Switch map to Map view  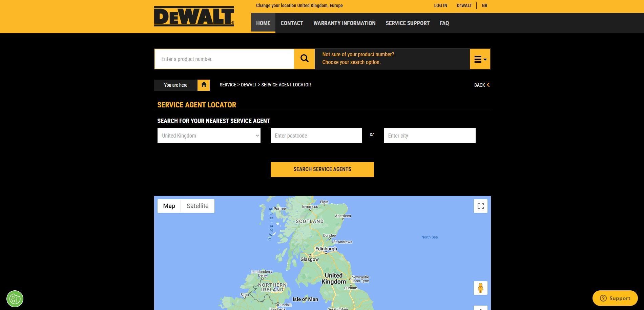[x=169, y=206]
